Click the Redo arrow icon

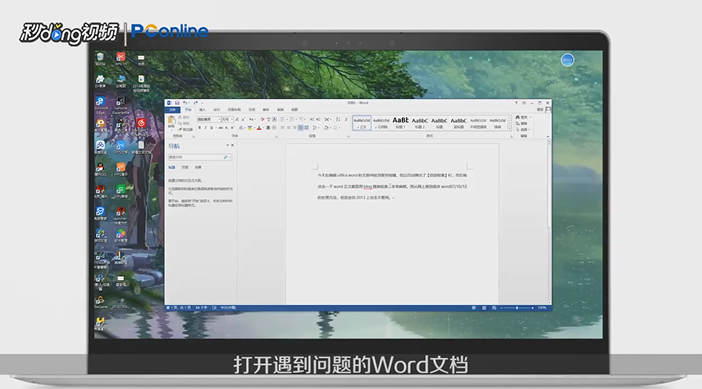pyautogui.click(x=195, y=103)
